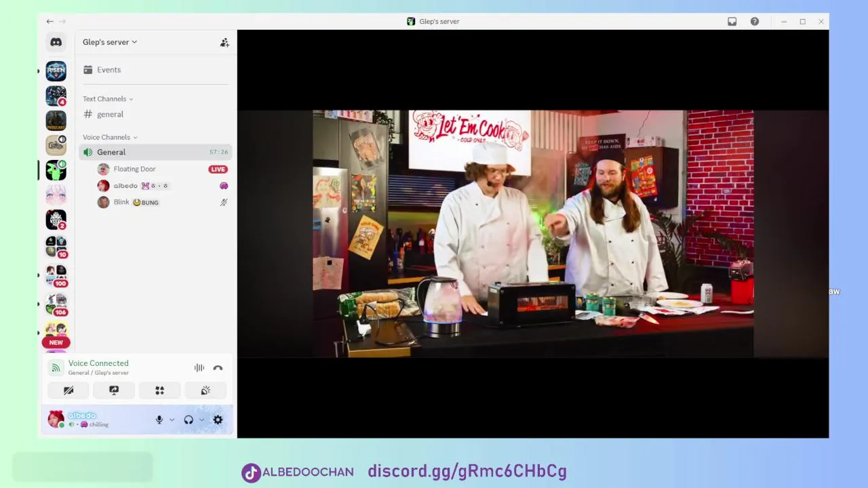Viewport: 868px width, 488px height.
Task: Click the albedo voice participant row
Action: tap(163, 186)
